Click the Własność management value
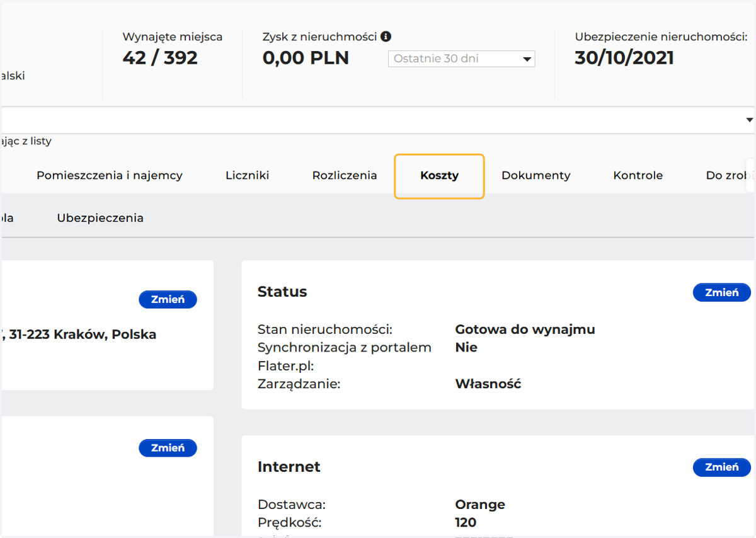 tap(488, 384)
